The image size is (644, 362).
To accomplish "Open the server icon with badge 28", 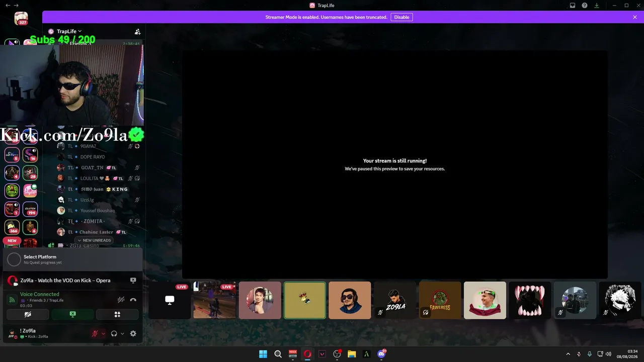I will point(30,172).
